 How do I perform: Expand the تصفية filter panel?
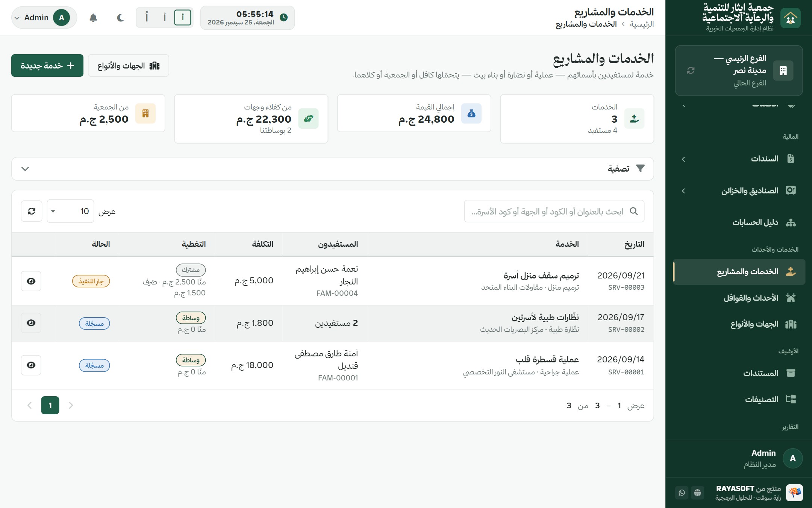click(x=333, y=169)
